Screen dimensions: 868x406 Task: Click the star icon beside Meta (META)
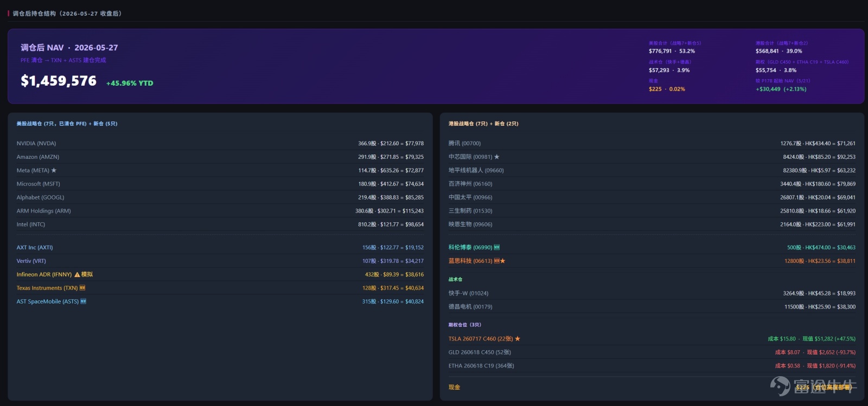[54, 170]
